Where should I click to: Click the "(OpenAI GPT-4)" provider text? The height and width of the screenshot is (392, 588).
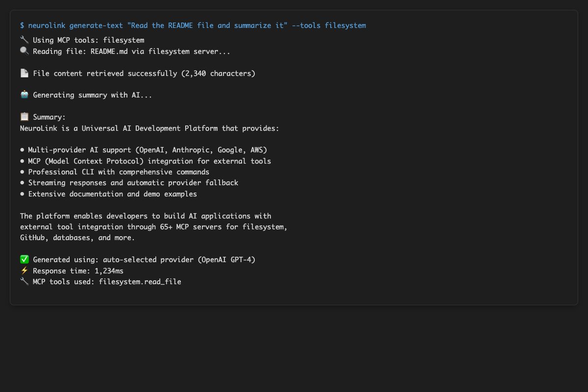point(226,260)
